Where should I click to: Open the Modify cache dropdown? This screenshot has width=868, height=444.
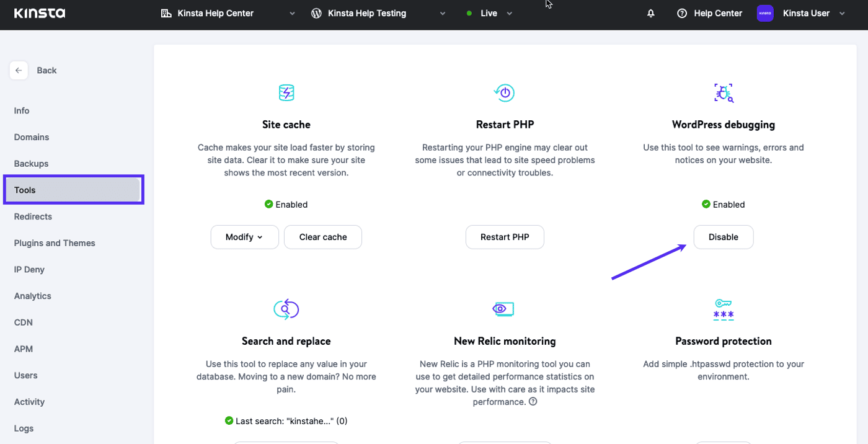click(244, 237)
